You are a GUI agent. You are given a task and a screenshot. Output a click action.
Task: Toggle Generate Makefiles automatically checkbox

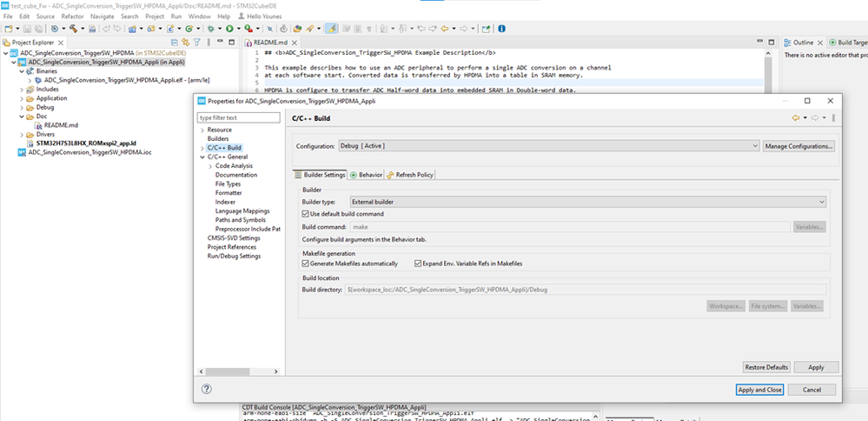click(x=305, y=264)
